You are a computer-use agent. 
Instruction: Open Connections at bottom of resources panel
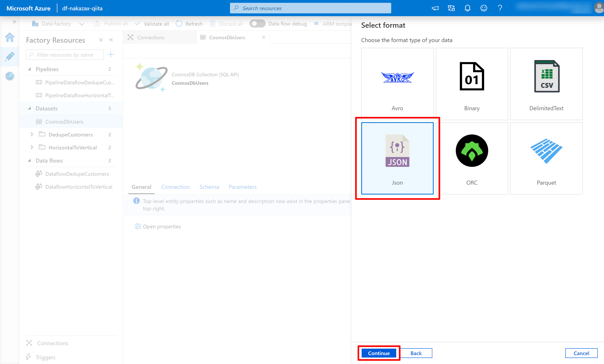coord(48,343)
